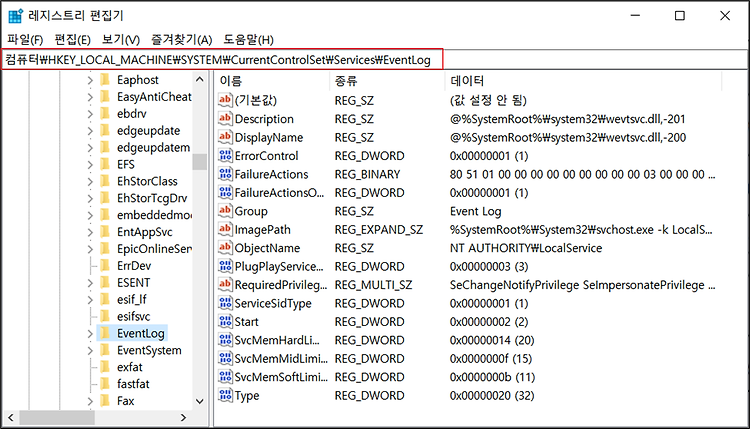Click the string icon for Description

click(x=225, y=119)
